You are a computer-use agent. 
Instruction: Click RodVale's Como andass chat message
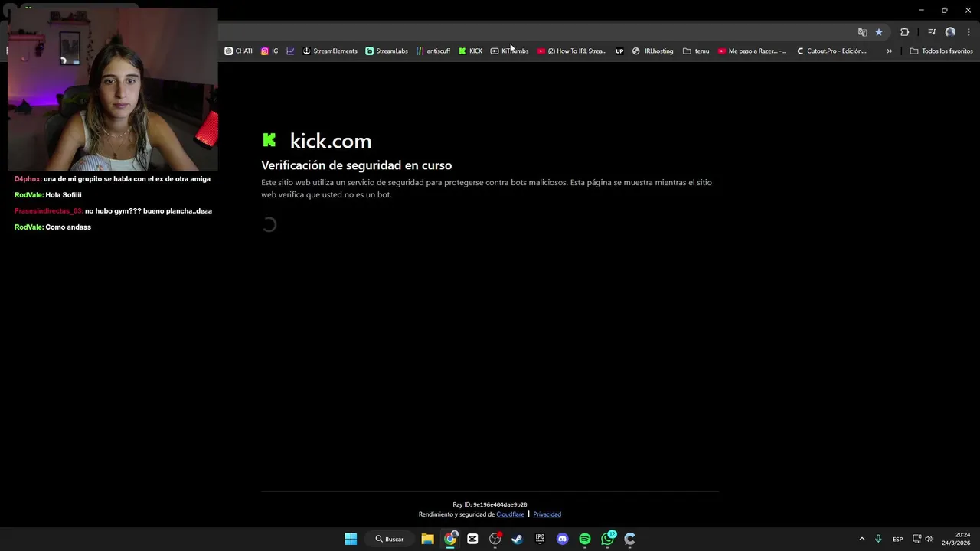(x=52, y=227)
